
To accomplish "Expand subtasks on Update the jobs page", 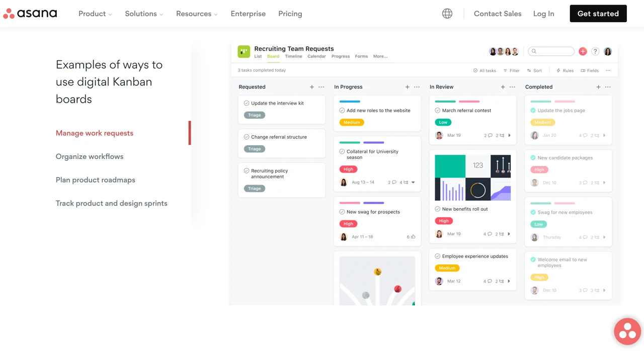I will (604, 135).
